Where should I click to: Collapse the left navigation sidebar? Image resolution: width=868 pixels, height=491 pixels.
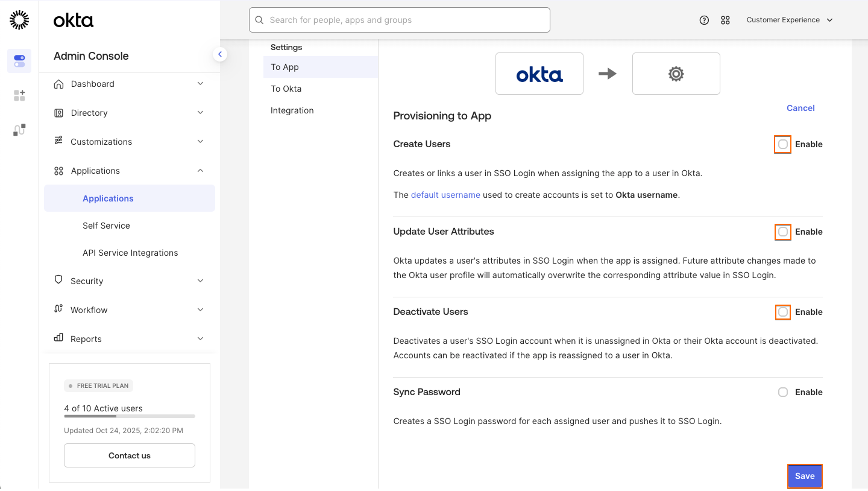[x=220, y=54]
